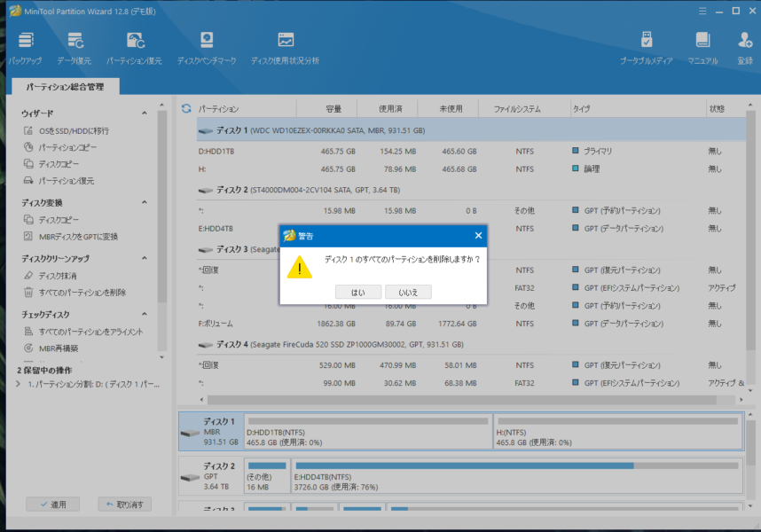The width and height of the screenshot is (761, 532).
Task: Select パーティションコピー wizard
Action: pyautogui.click(x=60, y=147)
